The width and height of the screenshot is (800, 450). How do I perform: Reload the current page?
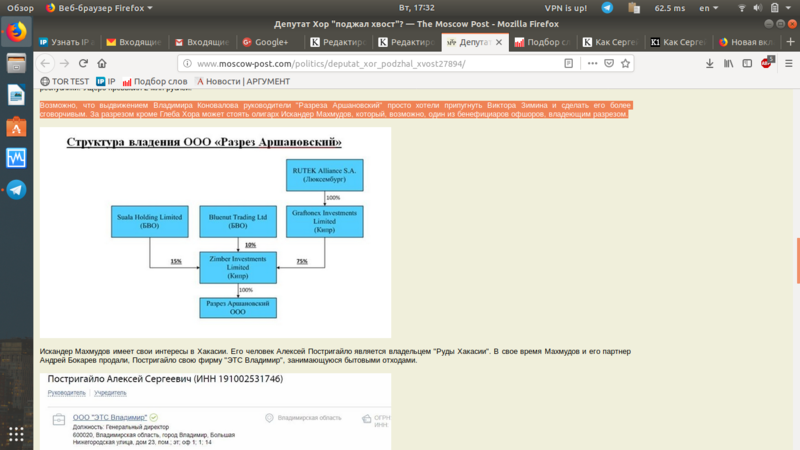83,63
